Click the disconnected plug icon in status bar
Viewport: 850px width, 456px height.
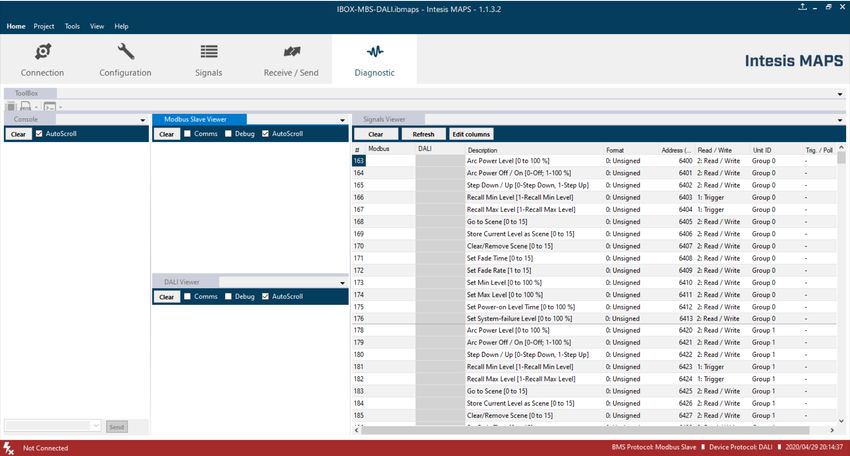[x=9, y=448]
